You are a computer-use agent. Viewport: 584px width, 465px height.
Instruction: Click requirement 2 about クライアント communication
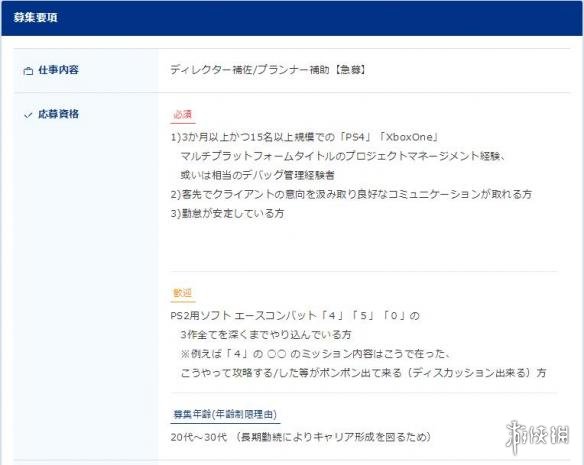pyautogui.click(x=351, y=194)
